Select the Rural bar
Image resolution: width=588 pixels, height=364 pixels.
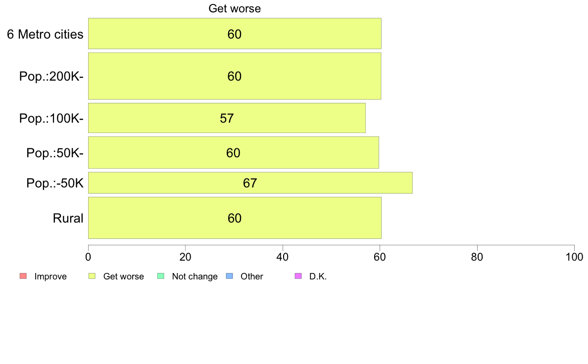tap(235, 218)
